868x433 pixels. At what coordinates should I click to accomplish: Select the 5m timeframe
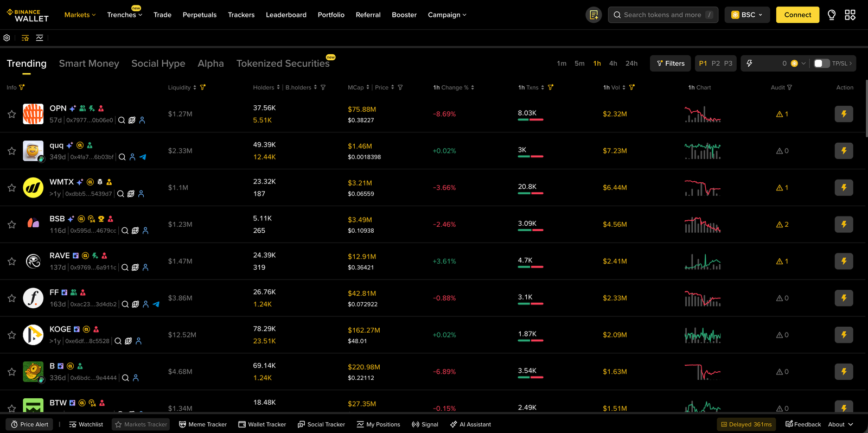(579, 63)
